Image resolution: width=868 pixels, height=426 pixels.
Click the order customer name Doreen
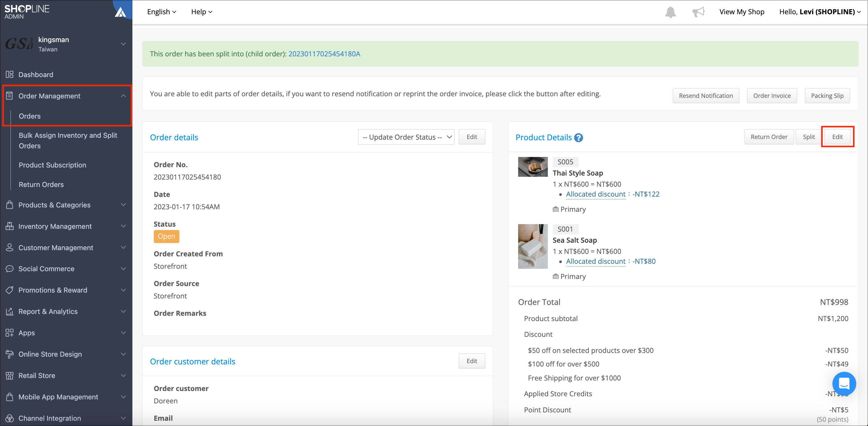coord(165,401)
